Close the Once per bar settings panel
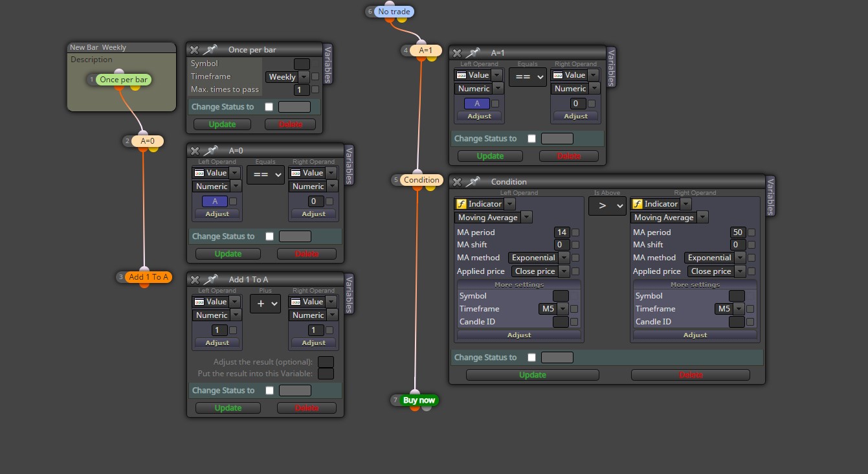Screen dimensions: 868x474 (x=194, y=50)
